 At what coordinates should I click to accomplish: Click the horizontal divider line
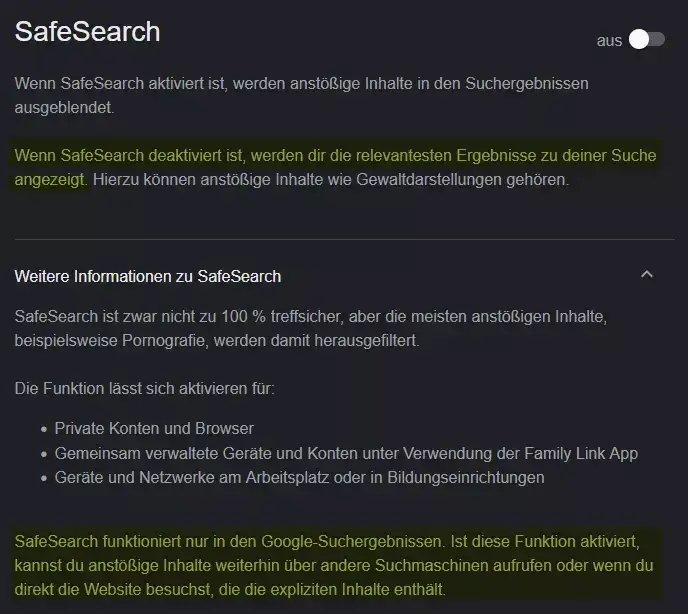pos(344,240)
